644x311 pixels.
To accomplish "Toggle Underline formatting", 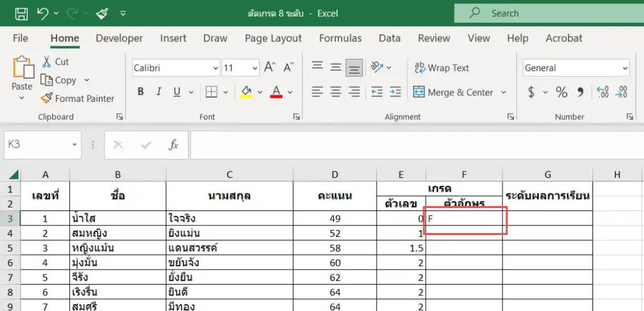I will tap(177, 92).
